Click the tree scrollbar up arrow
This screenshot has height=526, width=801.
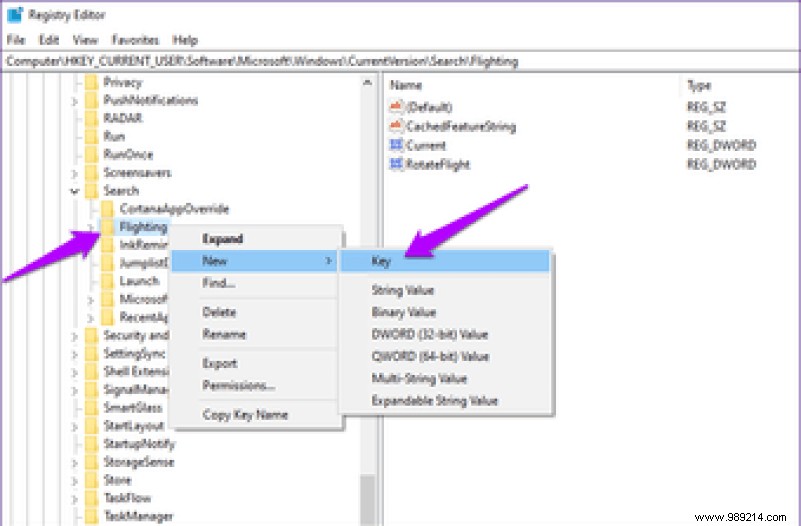click(x=367, y=82)
